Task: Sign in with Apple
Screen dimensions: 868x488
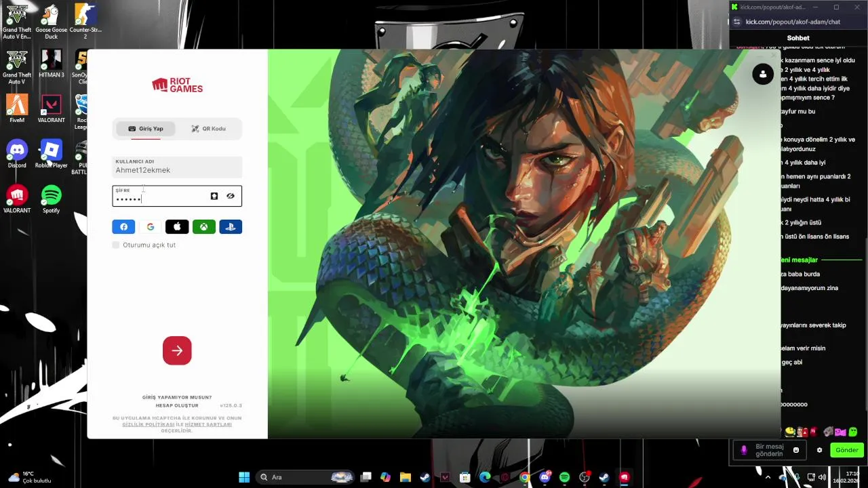Action: (177, 227)
